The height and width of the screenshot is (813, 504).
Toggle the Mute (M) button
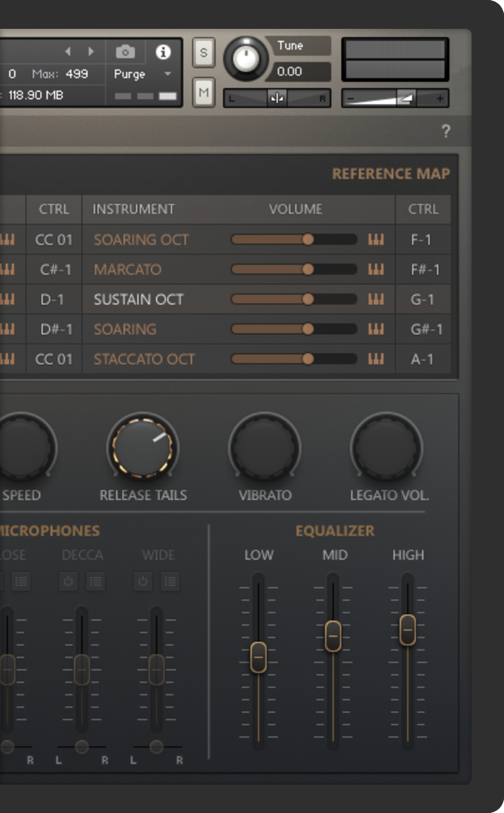(203, 92)
